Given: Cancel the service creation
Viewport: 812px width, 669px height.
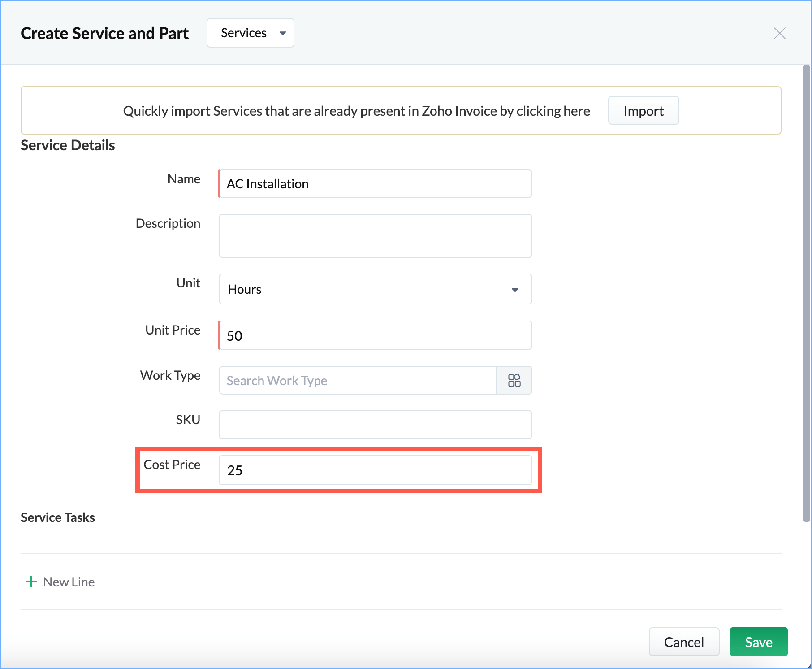Looking at the screenshot, I should click(x=683, y=642).
